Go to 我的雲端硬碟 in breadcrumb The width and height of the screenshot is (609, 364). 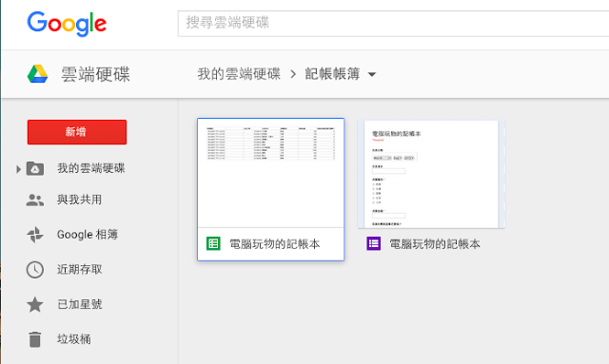pos(239,74)
